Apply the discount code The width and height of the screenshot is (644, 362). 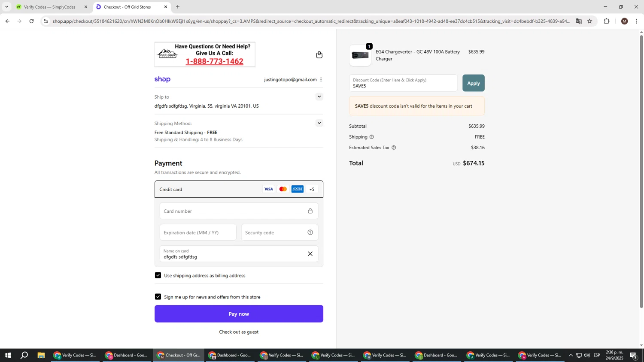(x=473, y=83)
